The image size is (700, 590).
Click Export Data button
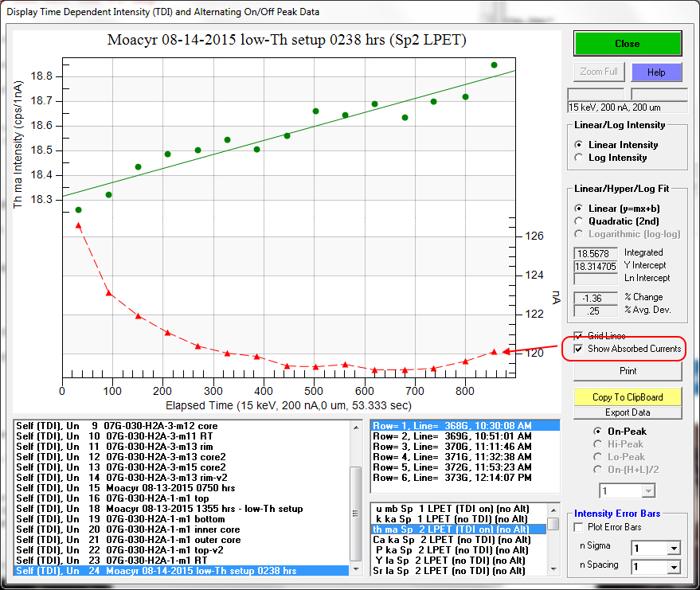coord(628,412)
